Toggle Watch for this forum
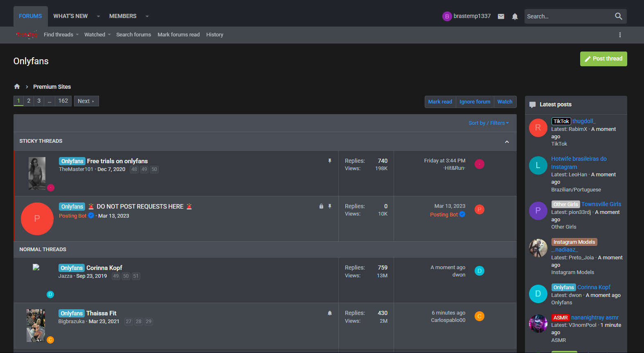The height and width of the screenshot is (353, 644). pos(504,102)
